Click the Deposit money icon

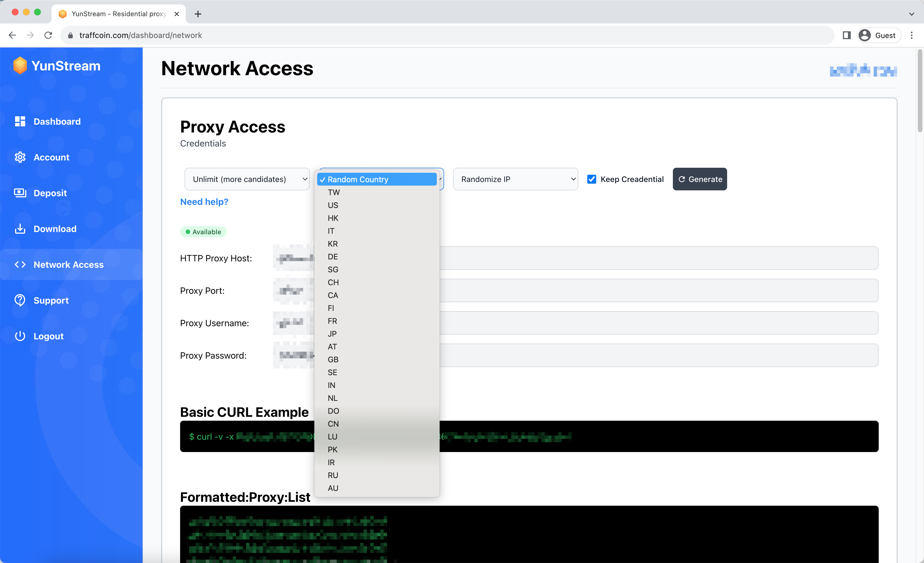click(x=20, y=193)
